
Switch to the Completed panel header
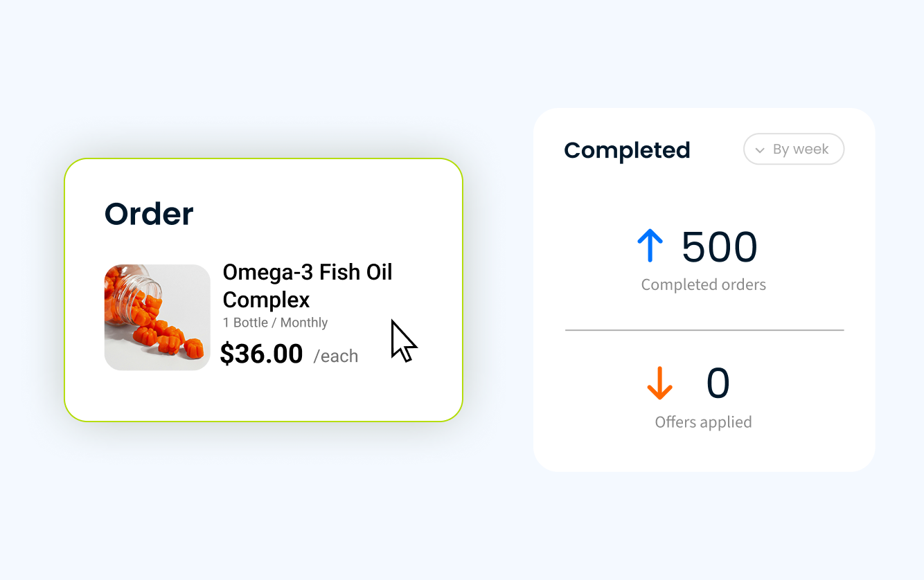(627, 150)
